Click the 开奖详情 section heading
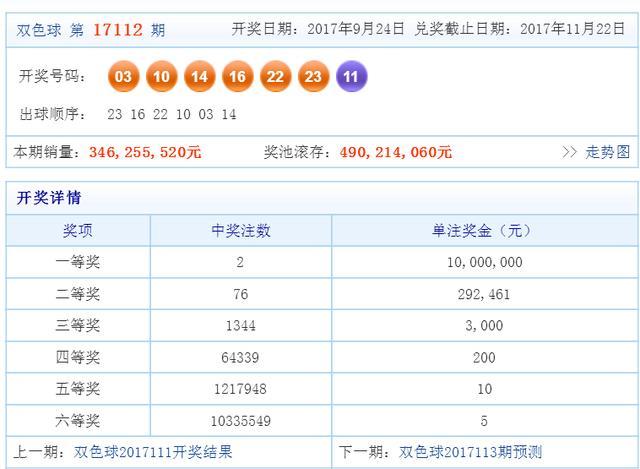Screen dimensions: 640x469 coord(49,198)
